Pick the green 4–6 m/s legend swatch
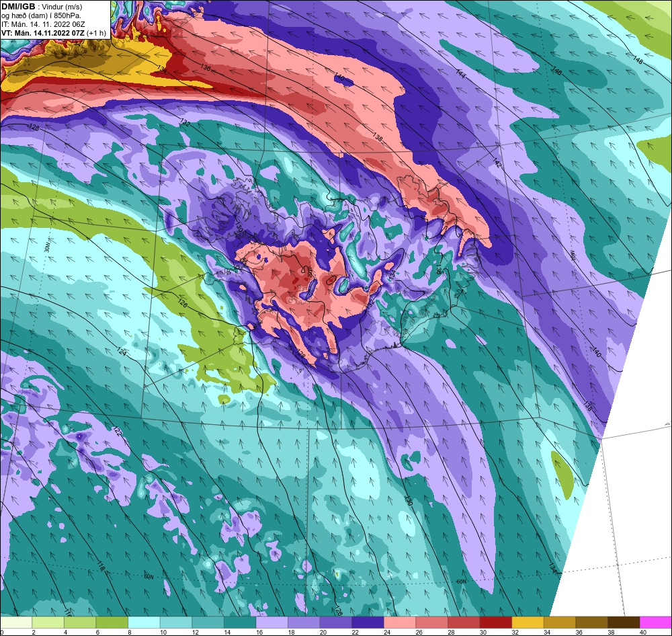672x636 pixels. [x=80, y=623]
